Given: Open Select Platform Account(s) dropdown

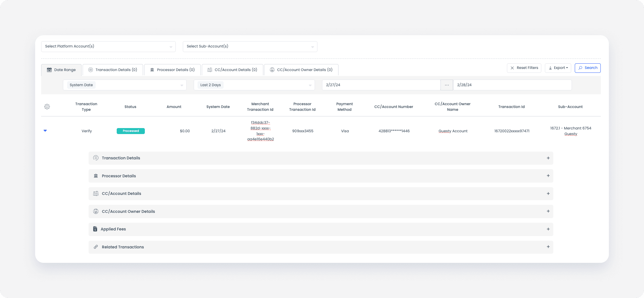Looking at the screenshot, I should coord(108,46).
